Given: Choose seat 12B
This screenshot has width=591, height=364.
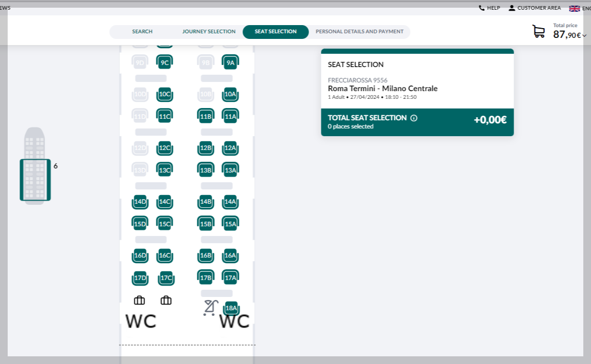Looking at the screenshot, I should pyautogui.click(x=206, y=148).
